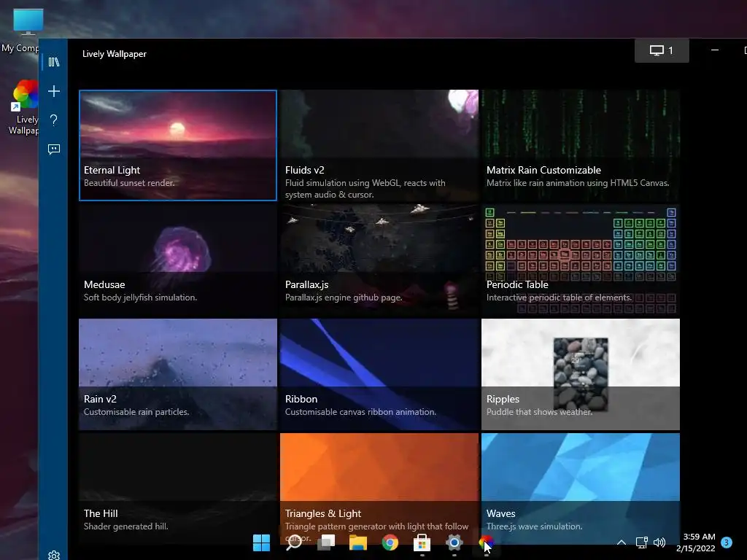Open the Library view in sidebar
The height and width of the screenshot is (560, 747).
[x=54, y=62]
